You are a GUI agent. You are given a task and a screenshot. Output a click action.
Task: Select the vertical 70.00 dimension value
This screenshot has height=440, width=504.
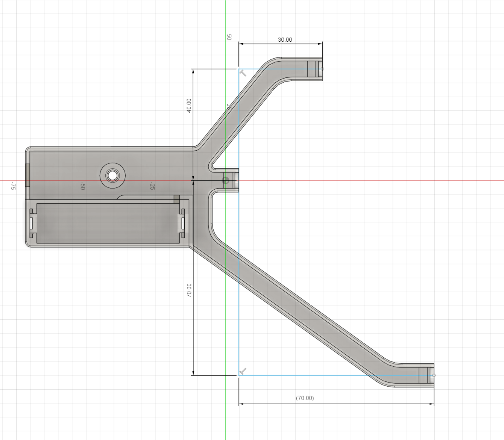[189, 290]
